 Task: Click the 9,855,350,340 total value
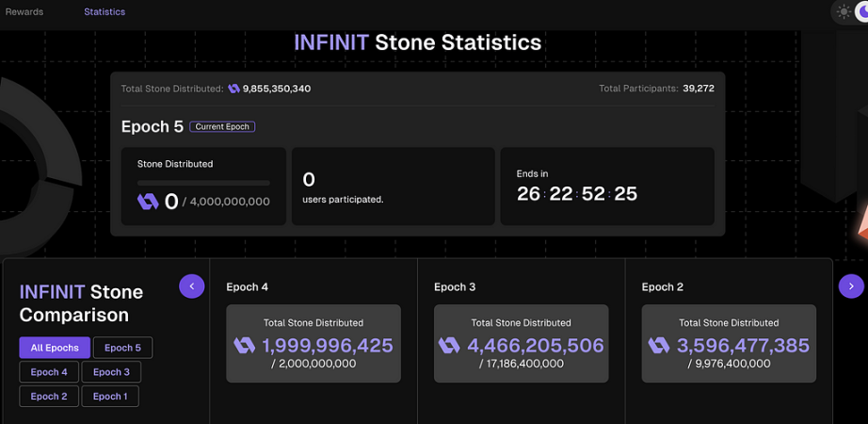click(x=277, y=89)
